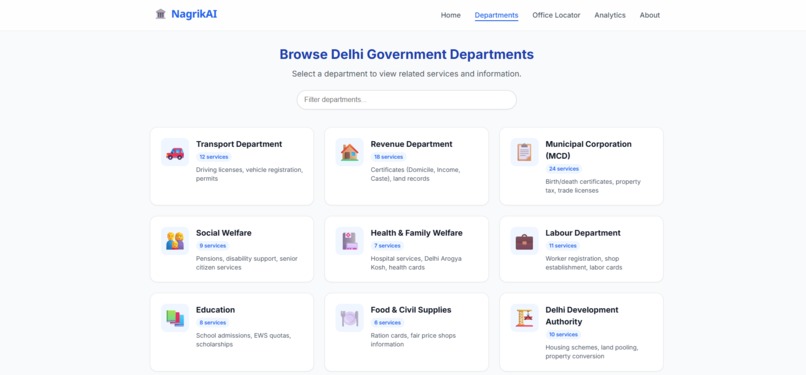Select the Departments nav item

tap(497, 15)
